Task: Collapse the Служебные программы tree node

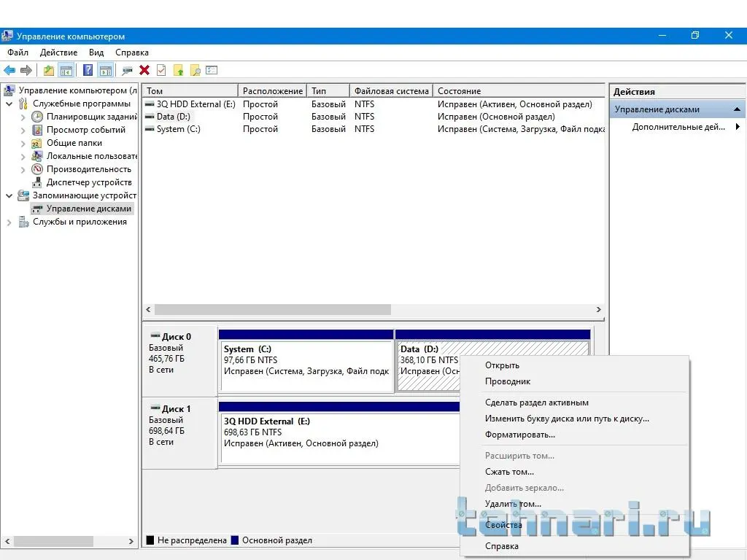Action: (x=9, y=104)
